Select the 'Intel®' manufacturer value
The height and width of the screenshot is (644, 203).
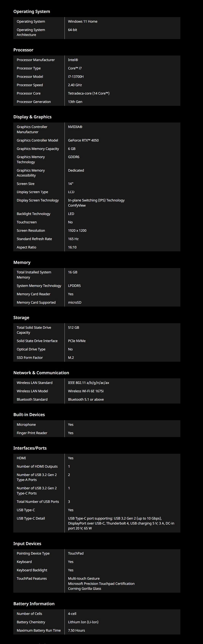click(73, 60)
